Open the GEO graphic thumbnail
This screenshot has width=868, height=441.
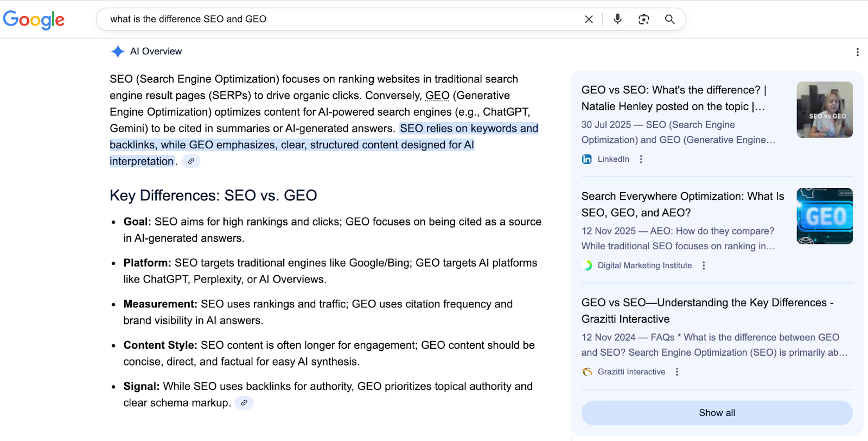[825, 216]
